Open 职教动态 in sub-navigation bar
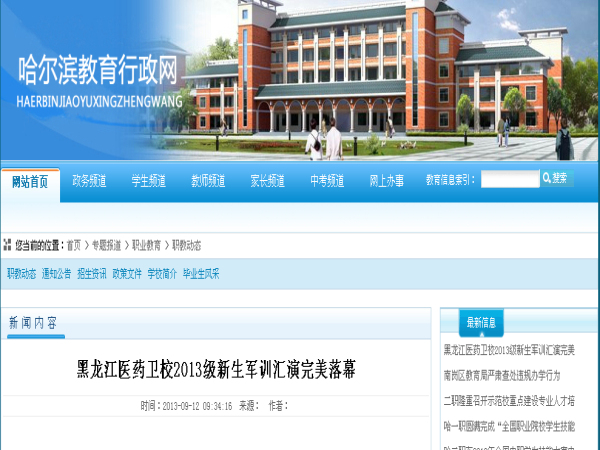Viewport: 600px width, 450px height. (x=21, y=274)
